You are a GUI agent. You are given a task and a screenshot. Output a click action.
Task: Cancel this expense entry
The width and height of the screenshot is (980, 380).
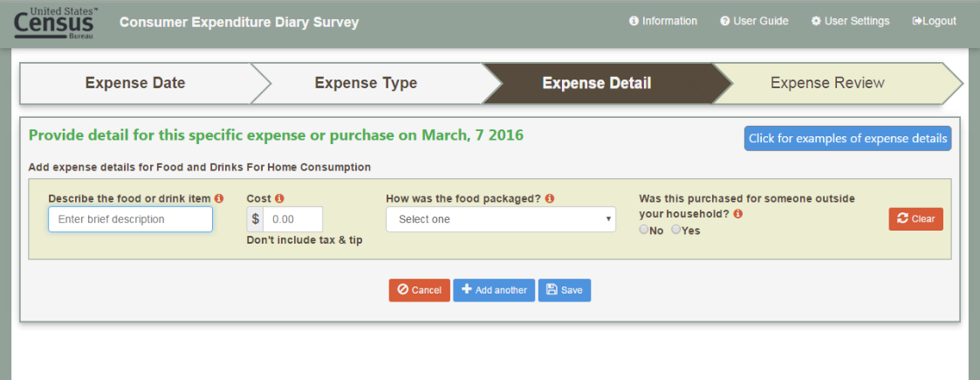point(419,290)
